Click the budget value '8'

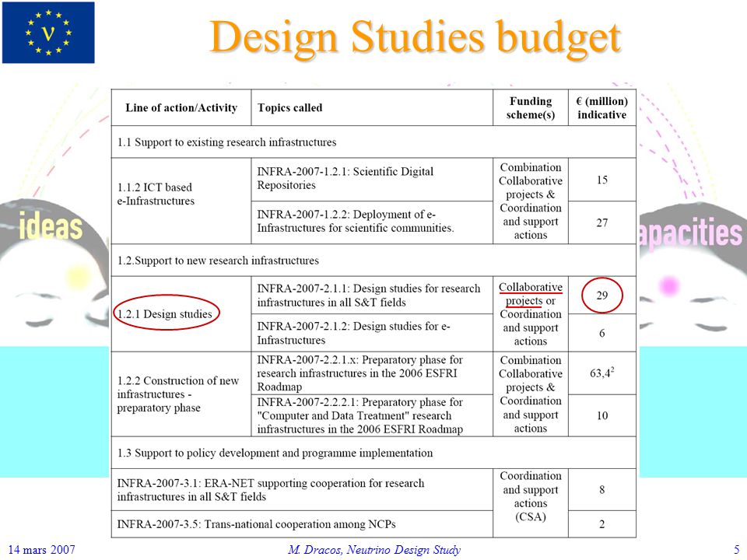pos(602,489)
